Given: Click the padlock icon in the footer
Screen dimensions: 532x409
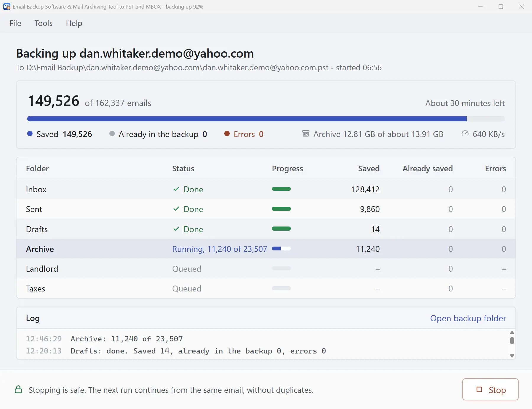Looking at the screenshot, I should tap(18, 390).
